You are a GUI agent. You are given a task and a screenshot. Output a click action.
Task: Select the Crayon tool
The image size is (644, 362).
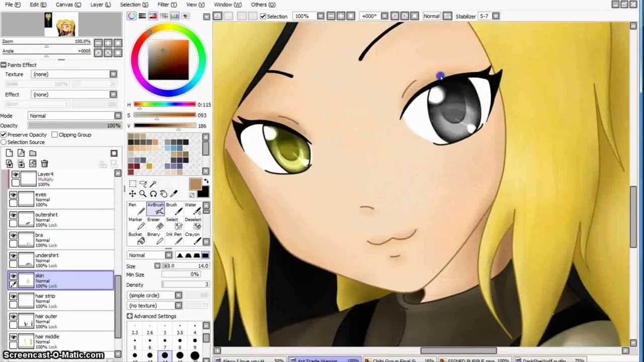[192, 238]
